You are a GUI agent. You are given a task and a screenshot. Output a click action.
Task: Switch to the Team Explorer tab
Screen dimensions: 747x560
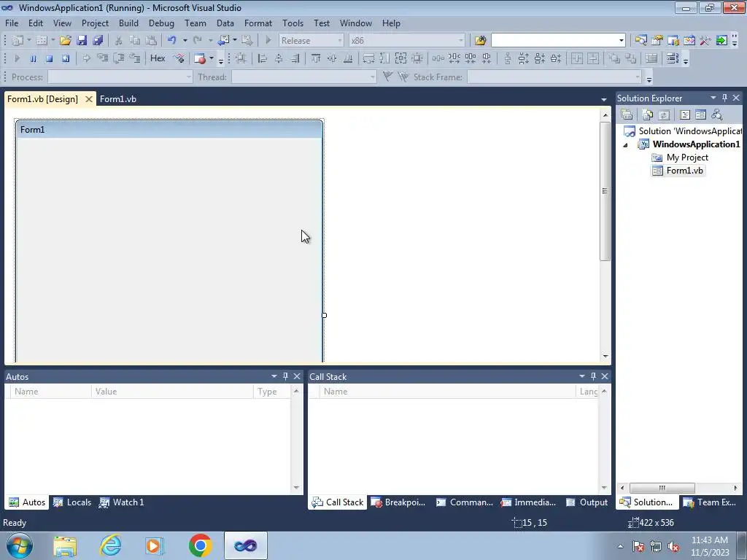click(x=710, y=502)
